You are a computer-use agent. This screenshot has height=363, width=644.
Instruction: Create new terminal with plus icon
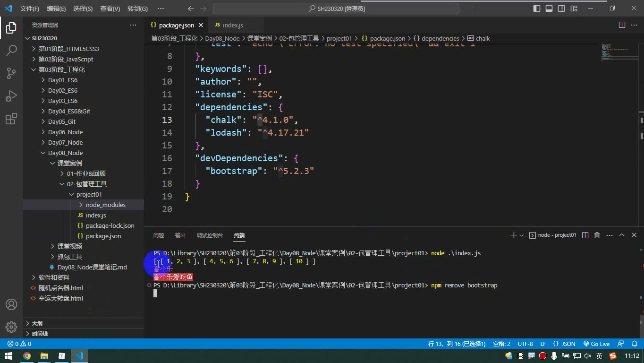coord(514,235)
